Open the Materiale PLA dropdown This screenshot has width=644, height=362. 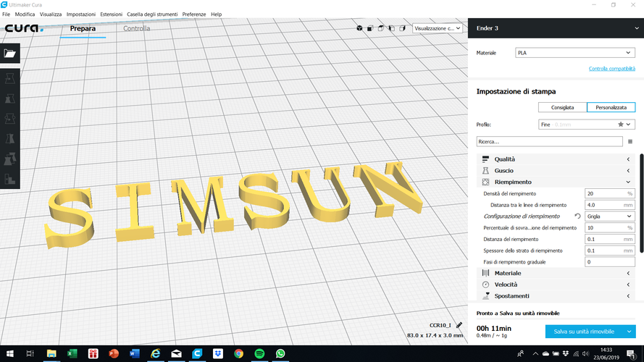coord(575,53)
